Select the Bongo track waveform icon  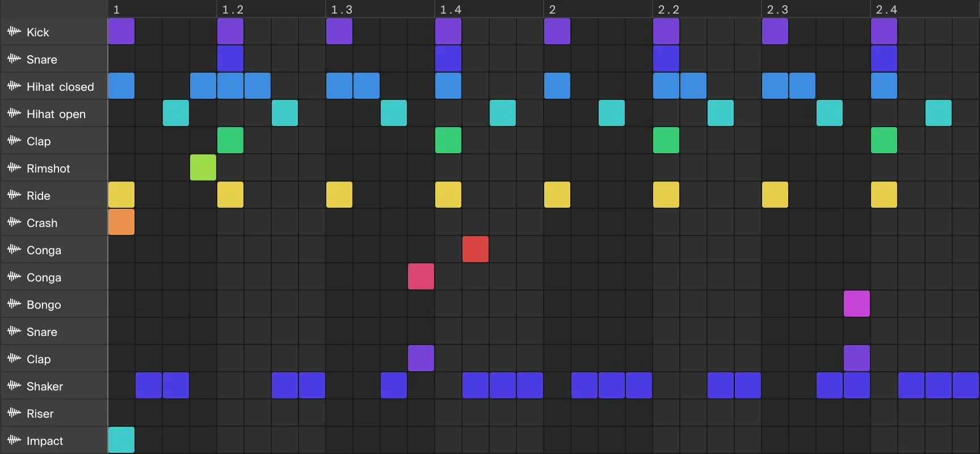[x=14, y=304]
